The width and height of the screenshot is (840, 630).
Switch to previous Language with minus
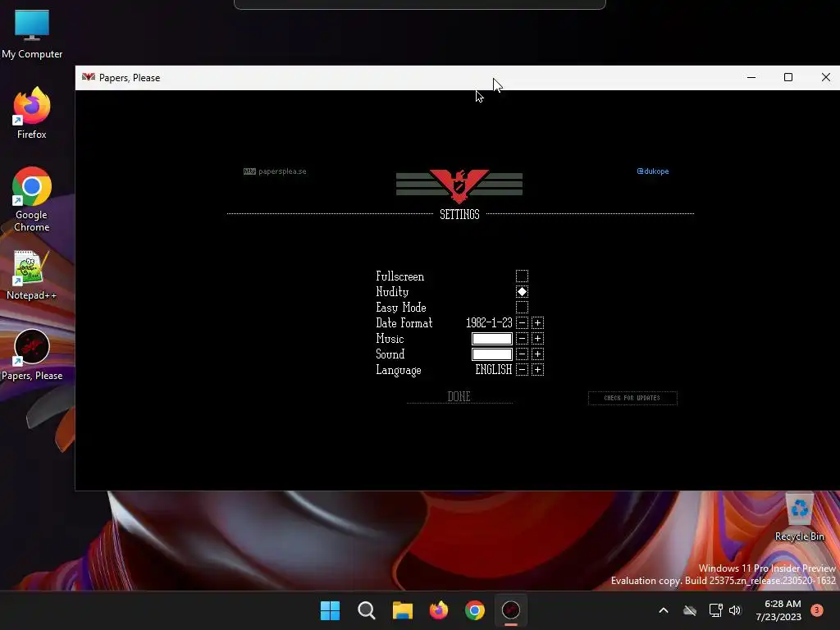[522, 370]
